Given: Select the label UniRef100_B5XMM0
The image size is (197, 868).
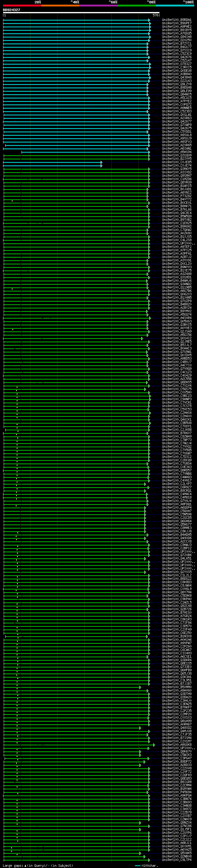Looking at the screenshot, I should (x=177, y=687).
